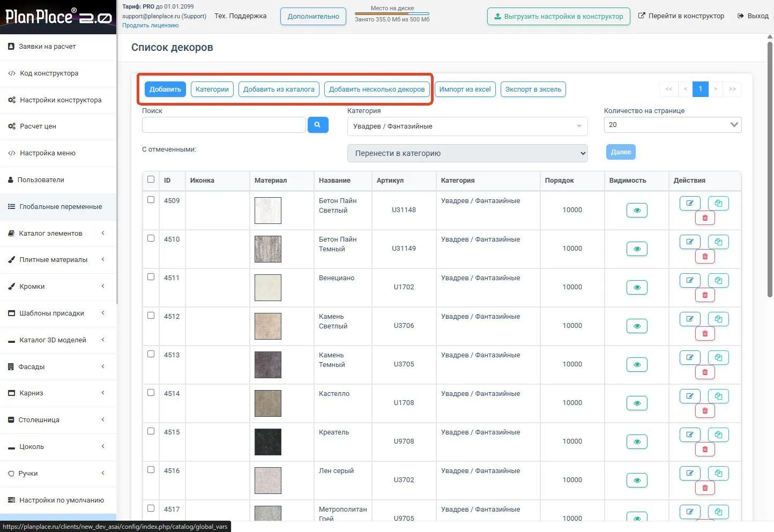Copy decor 4513 Камень Темный
The width and height of the screenshot is (774, 532).
tap(718, 357)
